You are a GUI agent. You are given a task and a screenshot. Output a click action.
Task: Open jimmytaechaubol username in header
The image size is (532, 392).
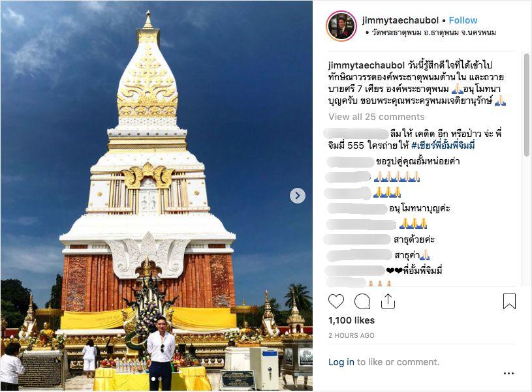tap(400, 20)
